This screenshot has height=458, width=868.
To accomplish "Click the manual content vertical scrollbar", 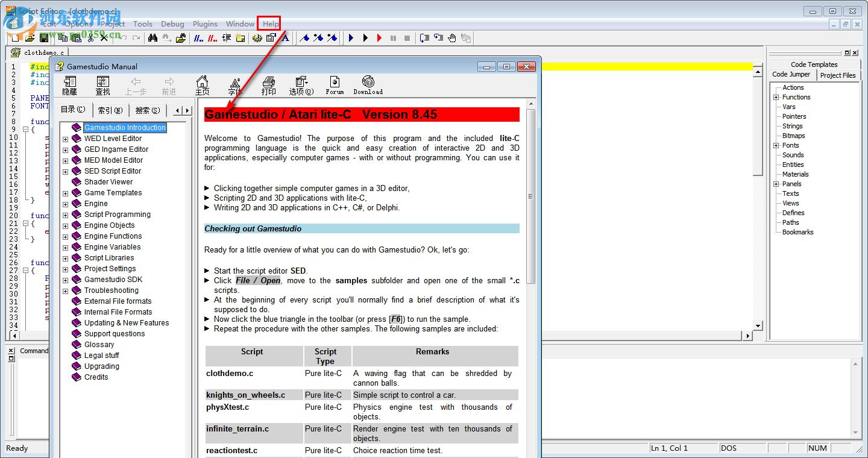I will [531, 196].
